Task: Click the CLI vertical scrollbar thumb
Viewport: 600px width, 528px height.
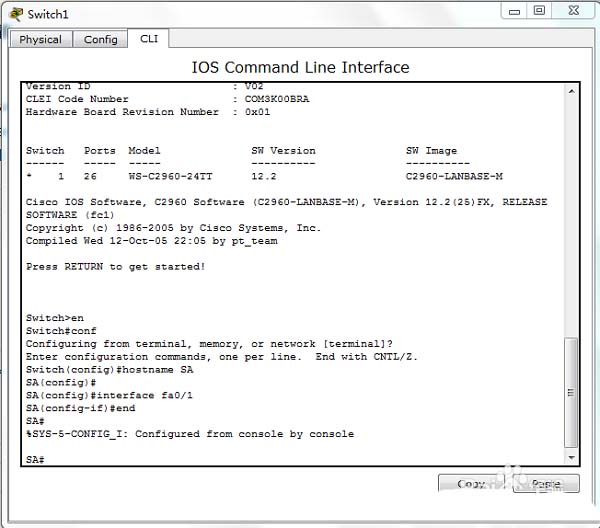Action: point(571,393)
